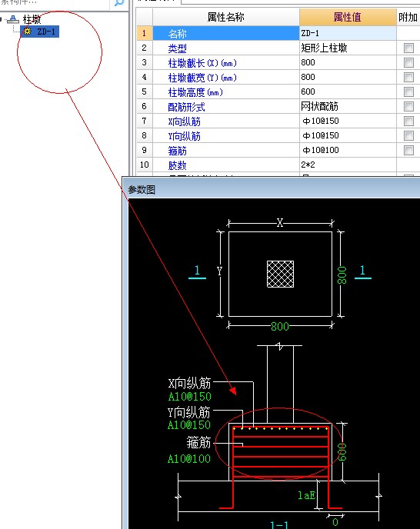Toggle the 附加 checkbox for Y向纵筋
The height and width of the screenshot is (529, 420).
(x=408, y=135)
